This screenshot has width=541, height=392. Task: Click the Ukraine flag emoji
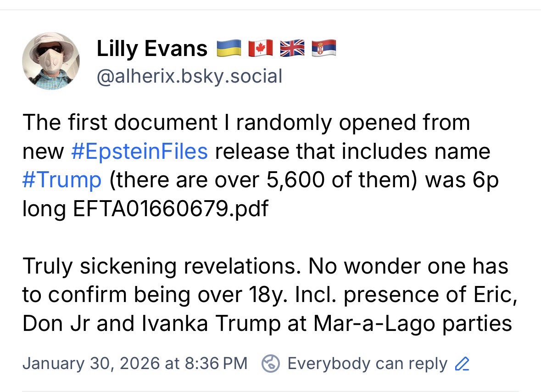[229, 48]
